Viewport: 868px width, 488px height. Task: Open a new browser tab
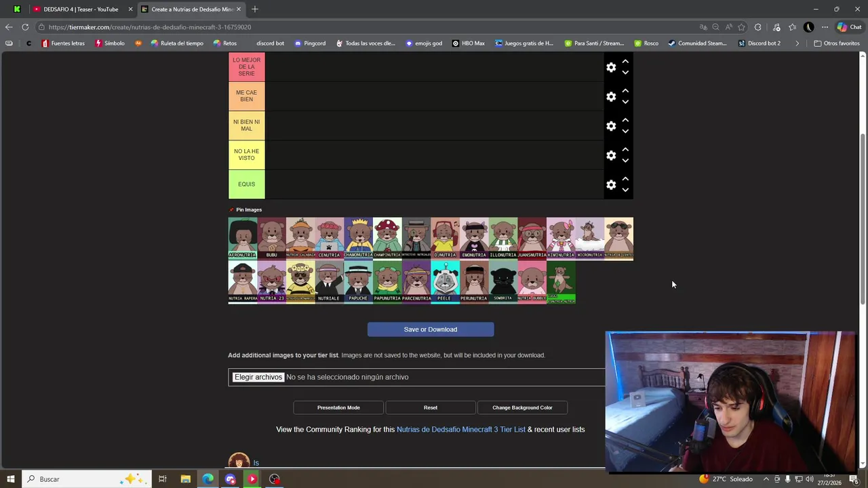pyautogui.click(x=255, y=9)
